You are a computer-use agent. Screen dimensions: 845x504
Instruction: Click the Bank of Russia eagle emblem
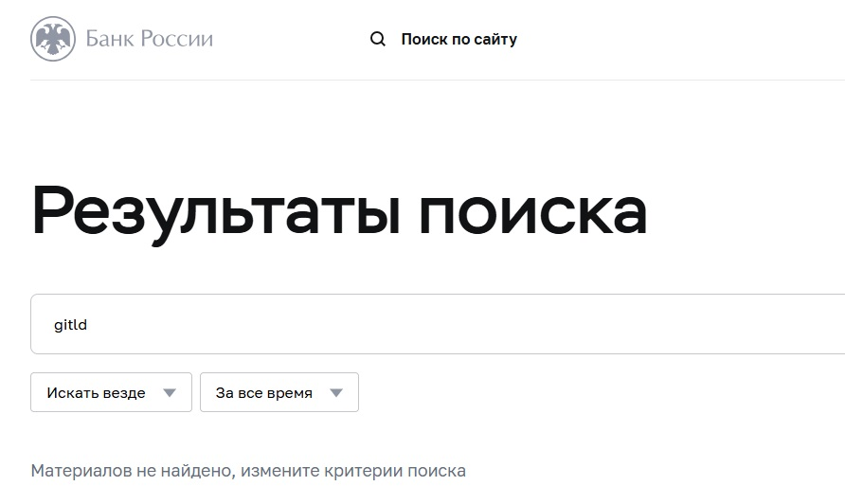[x=53, y=39]
